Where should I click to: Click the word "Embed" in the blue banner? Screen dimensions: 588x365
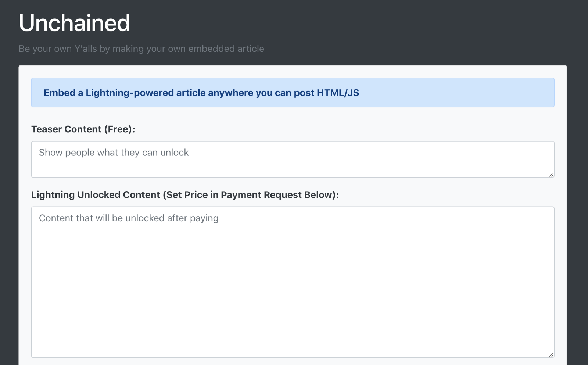(60, 93)
